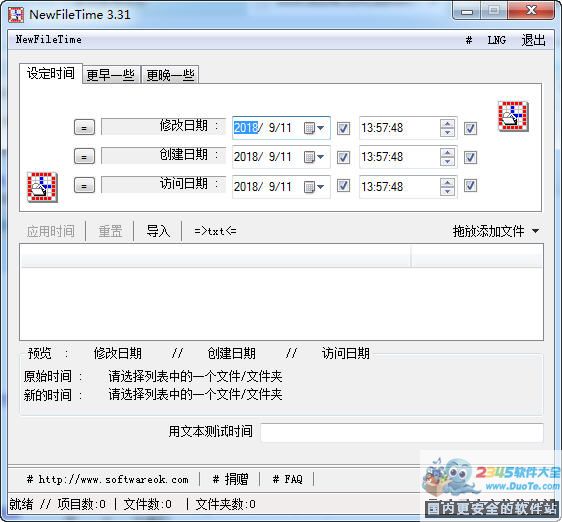Click the first column header of the file list
This screenshot has width=562, height=522.
pyautogui.click(x=216, y=256)
